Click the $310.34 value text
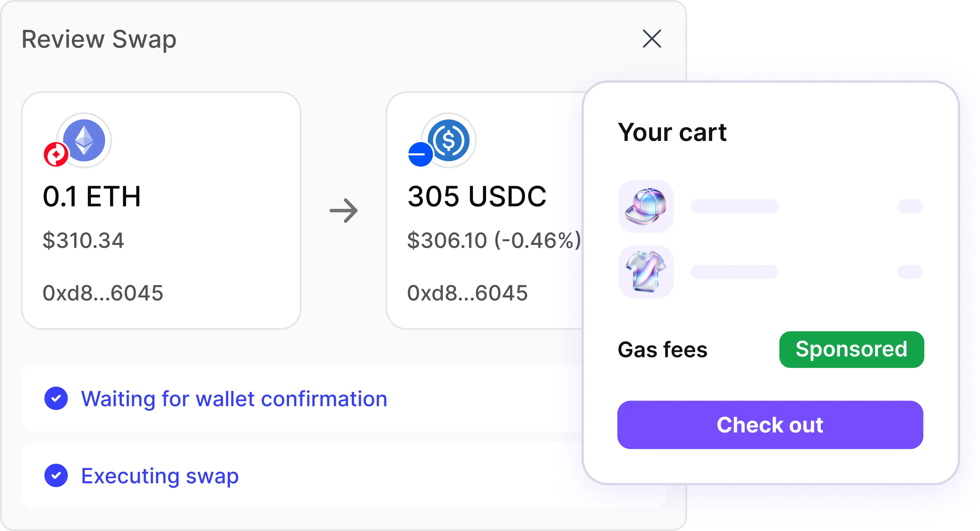 (x=83, y=240)
